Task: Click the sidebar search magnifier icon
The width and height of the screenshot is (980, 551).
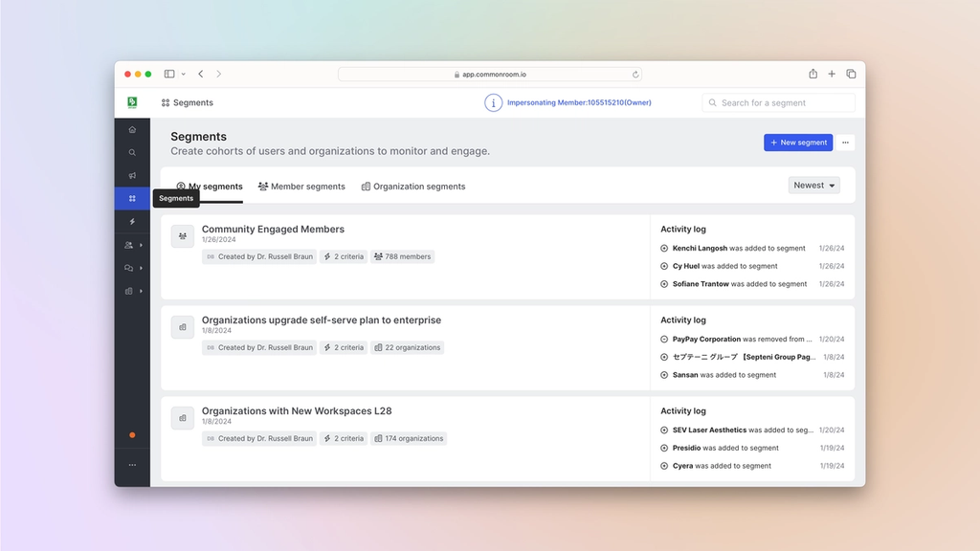Action: pos(132,152)
